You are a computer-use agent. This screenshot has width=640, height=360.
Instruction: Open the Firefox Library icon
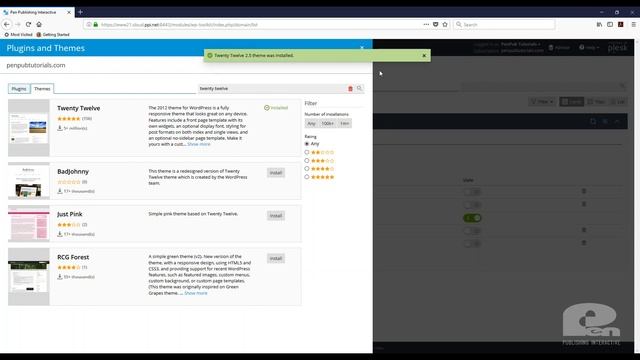pyautogui.click(x=599, y=24)
